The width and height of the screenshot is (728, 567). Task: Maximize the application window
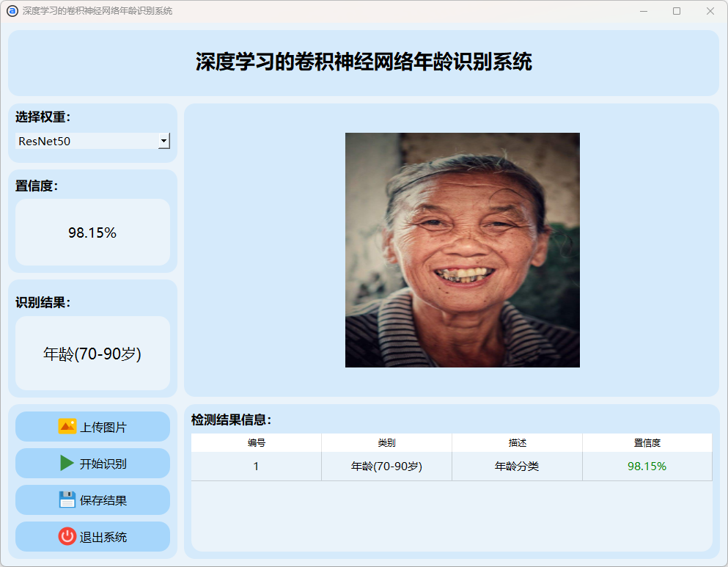pos(677,11)
